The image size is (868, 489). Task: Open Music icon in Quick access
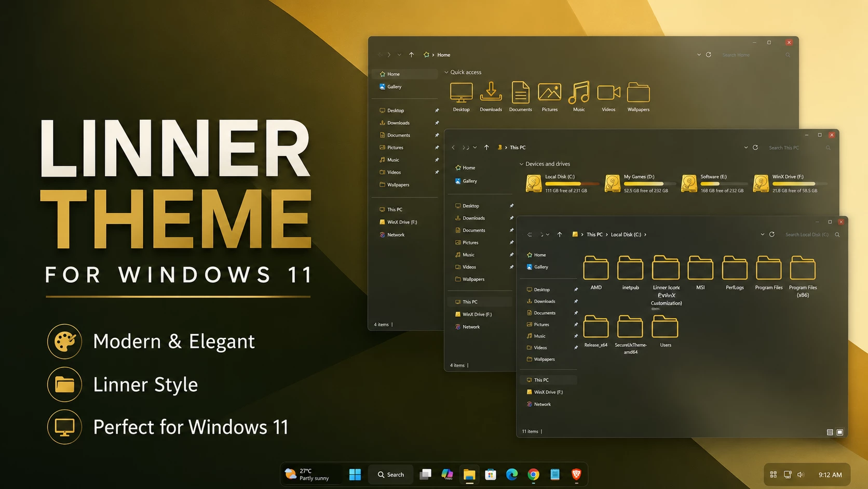pyautogui.click(x=579, y=92)
